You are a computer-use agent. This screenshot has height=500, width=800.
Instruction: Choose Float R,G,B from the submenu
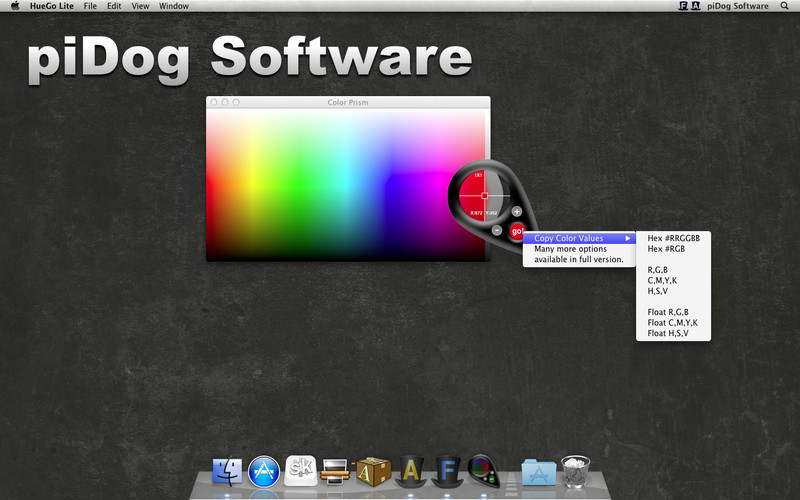coord(673,312)
